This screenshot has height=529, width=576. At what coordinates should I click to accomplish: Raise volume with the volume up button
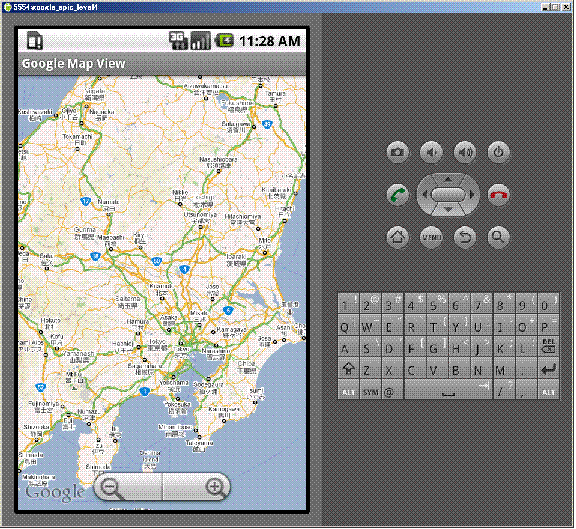(465, 152)
